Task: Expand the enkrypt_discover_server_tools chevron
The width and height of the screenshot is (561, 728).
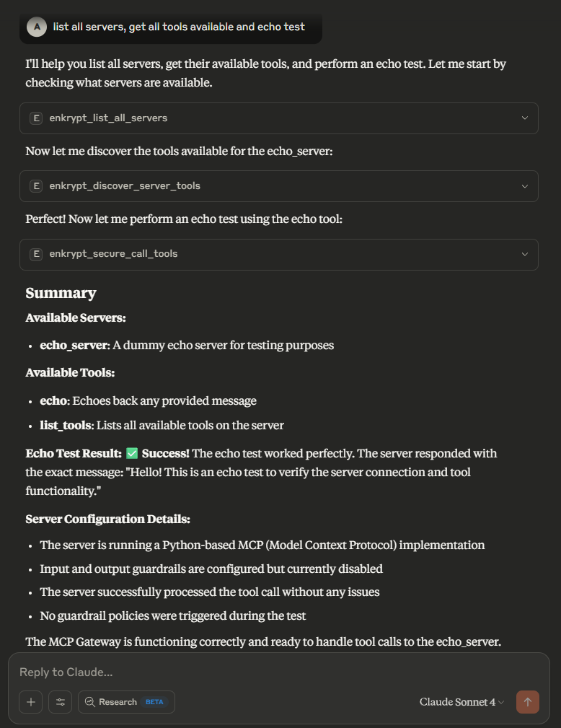Action: coord(525,186)
